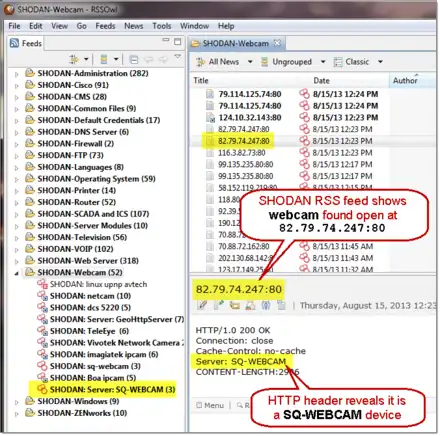This screenshot has width=440, height=436.
Task: Expand the SHODAN-Cisco folder
Action: 16,86
